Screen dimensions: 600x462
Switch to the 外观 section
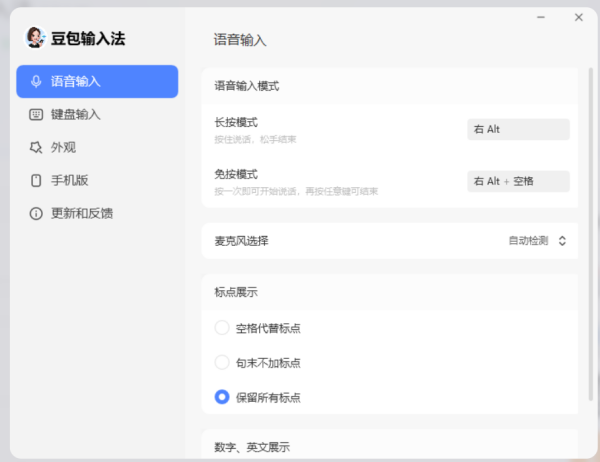pos(97,147)
